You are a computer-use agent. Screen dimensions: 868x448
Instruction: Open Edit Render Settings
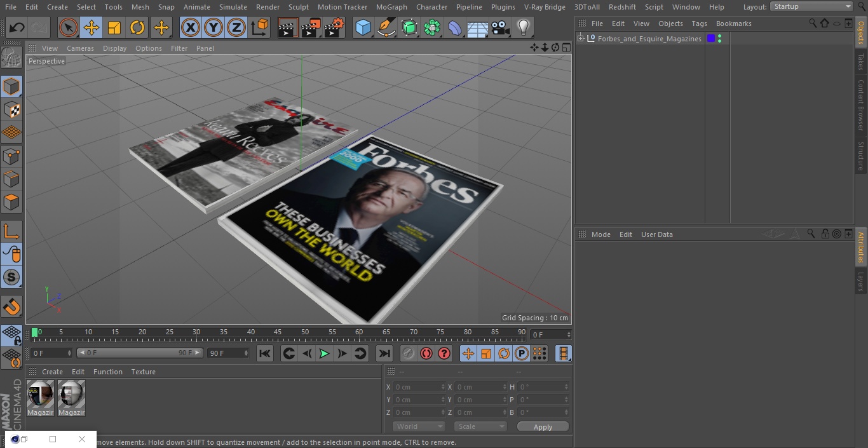point(334,28)
